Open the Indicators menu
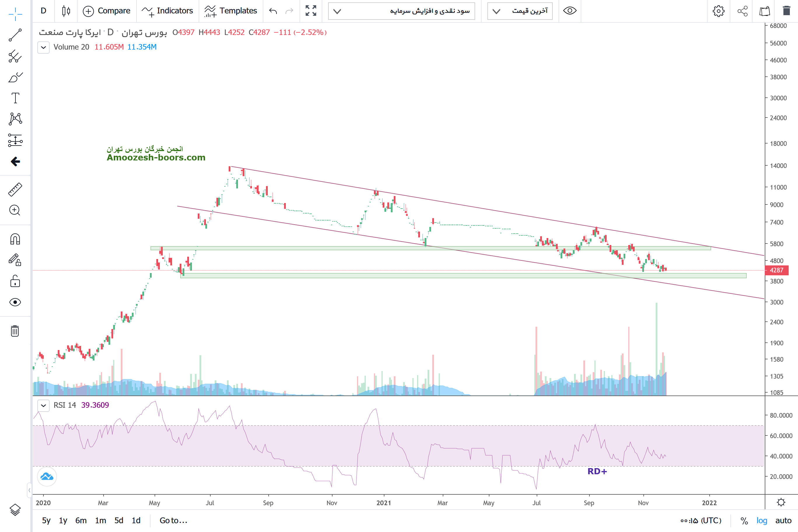798x532 pixels. click(x=168, y=11)
